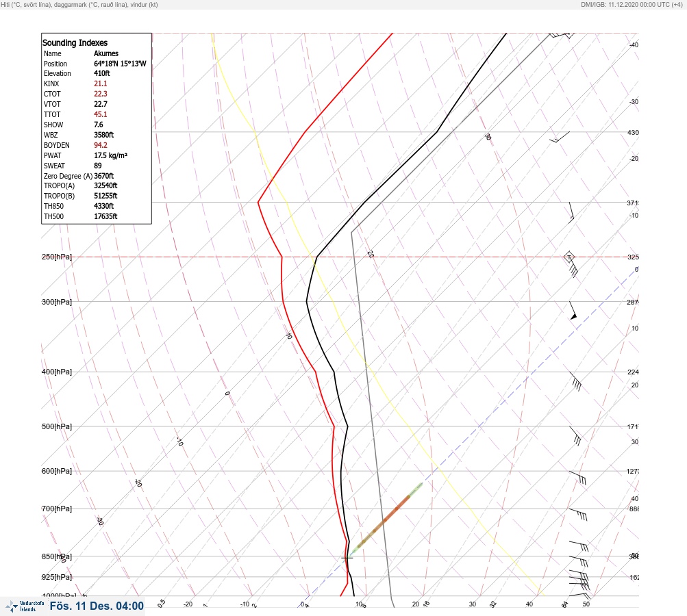Click the TH500 value 17635ft

(105, 216)
